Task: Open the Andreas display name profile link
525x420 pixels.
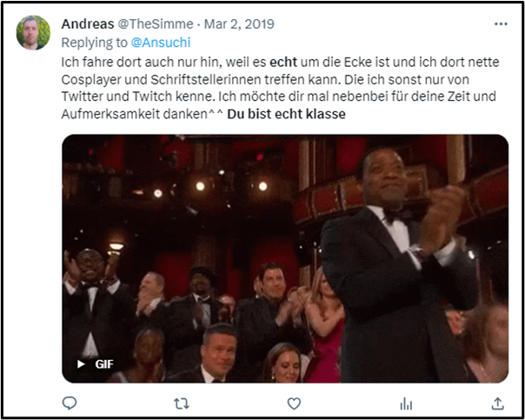Action: click(88, 24)
